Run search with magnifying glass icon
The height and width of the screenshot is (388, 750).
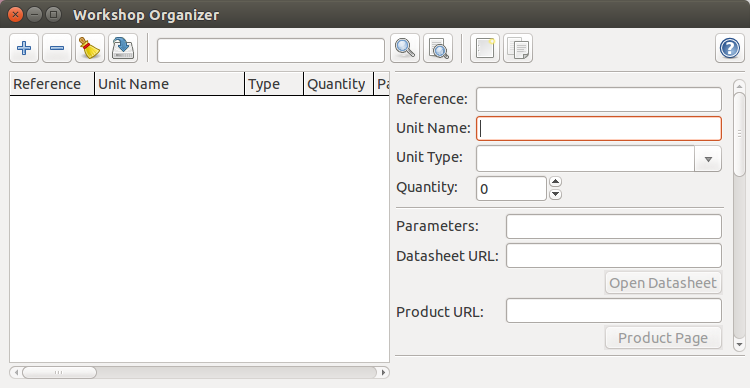(x=405, y=48)
